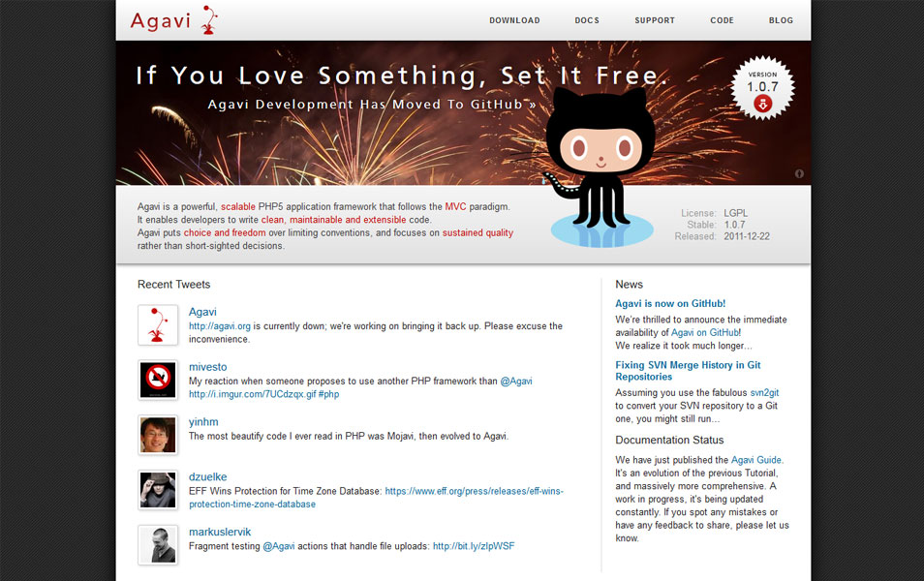This screenshot has width=924, height=581.
Task: Click the release date '2011-12-22'
Action: point(747,236)
